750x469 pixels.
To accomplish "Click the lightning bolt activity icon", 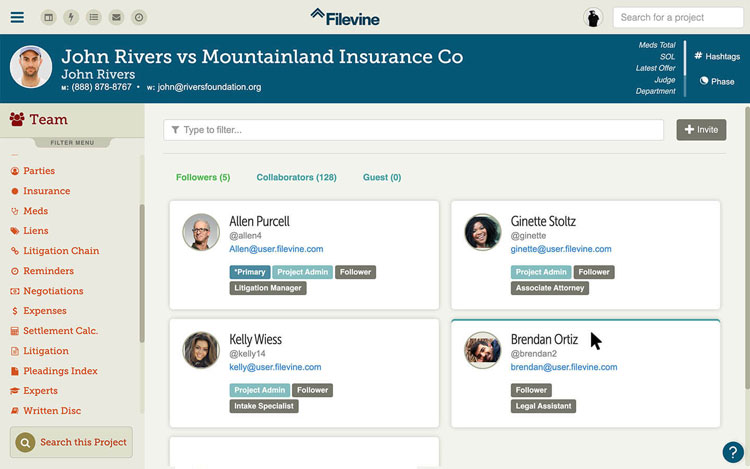I will click(71, 17).
